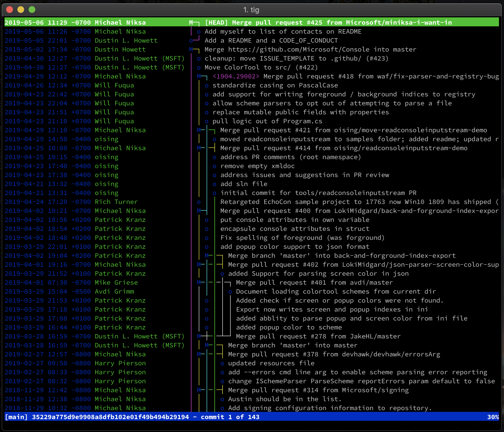The image size is (504, 432).
Task: Click the '[main]' branch label in status bar
Action: coord(16,417)
